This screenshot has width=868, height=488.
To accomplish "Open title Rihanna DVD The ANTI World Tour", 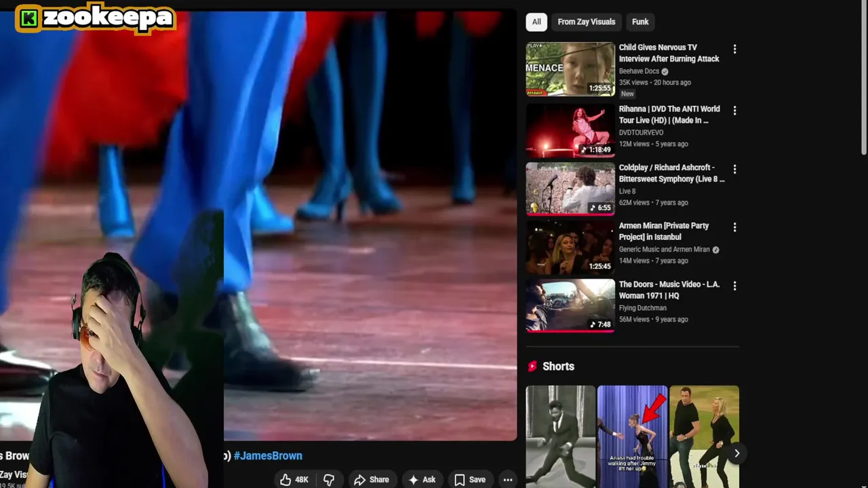I will 669,115.
